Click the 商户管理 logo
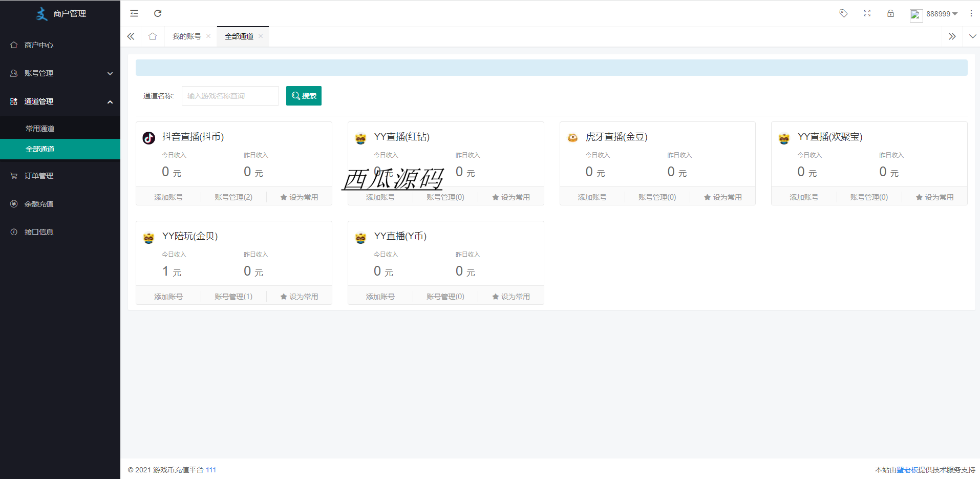 [x=60, y=13]
